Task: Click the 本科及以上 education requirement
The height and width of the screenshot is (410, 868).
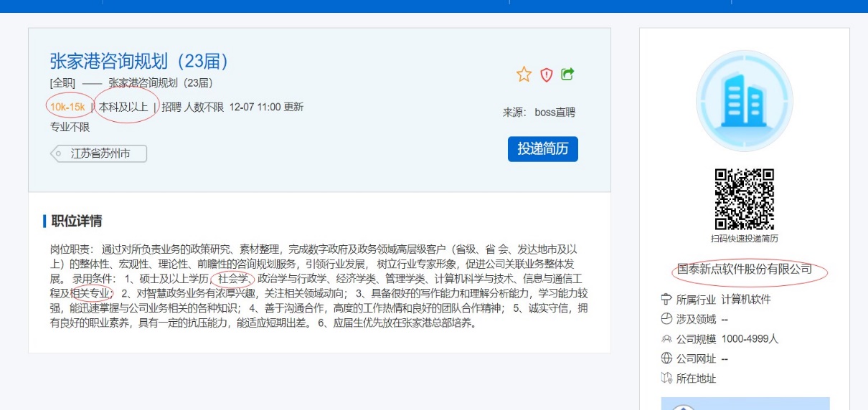Action: [x=123, y=108]
